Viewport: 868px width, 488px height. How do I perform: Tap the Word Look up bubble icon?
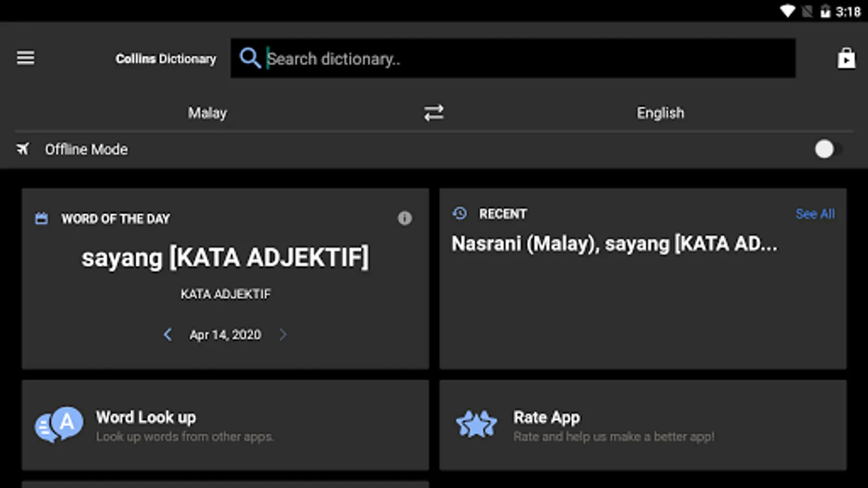[59, 425]
